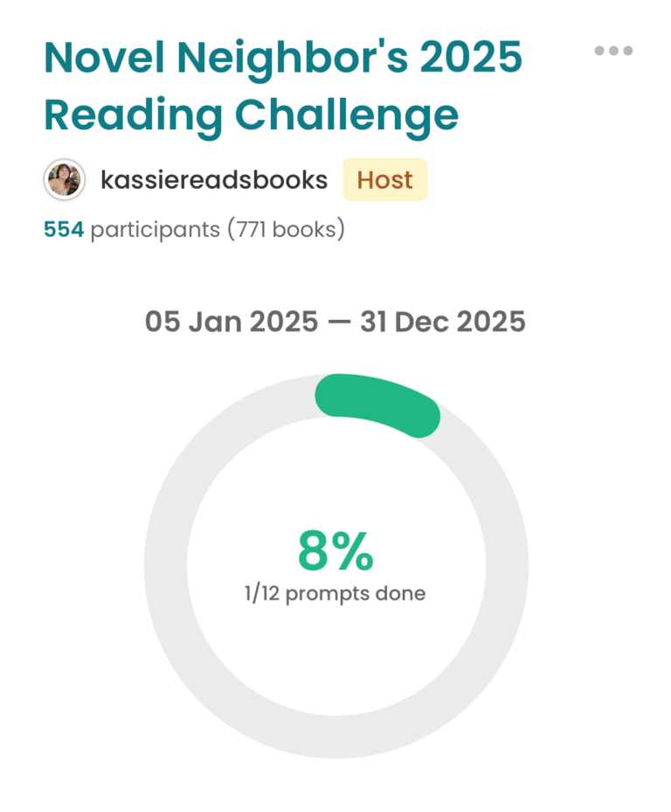671x812 pixels.
Task: Select the Novel Neighbor's 2025 Reading Challenge title
Action: [283, 85]
